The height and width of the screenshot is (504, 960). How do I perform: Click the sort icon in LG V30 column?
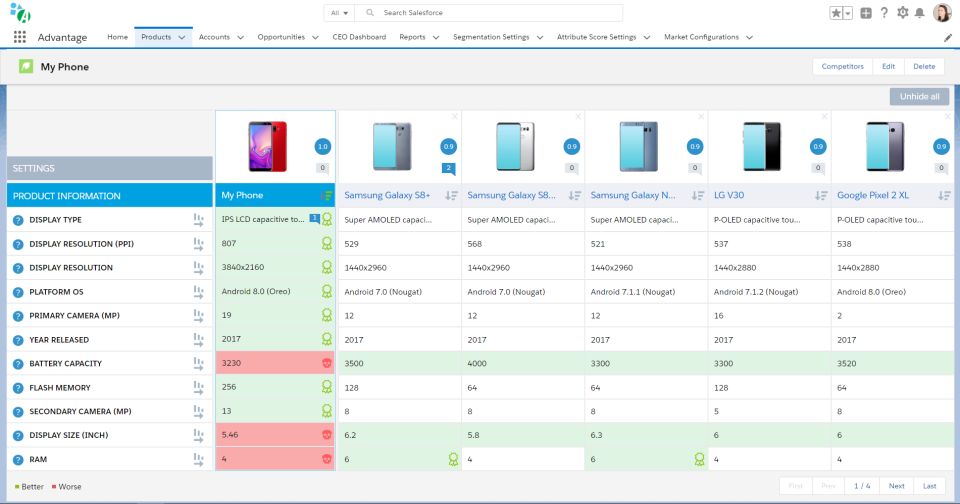[x=820, y=196]
